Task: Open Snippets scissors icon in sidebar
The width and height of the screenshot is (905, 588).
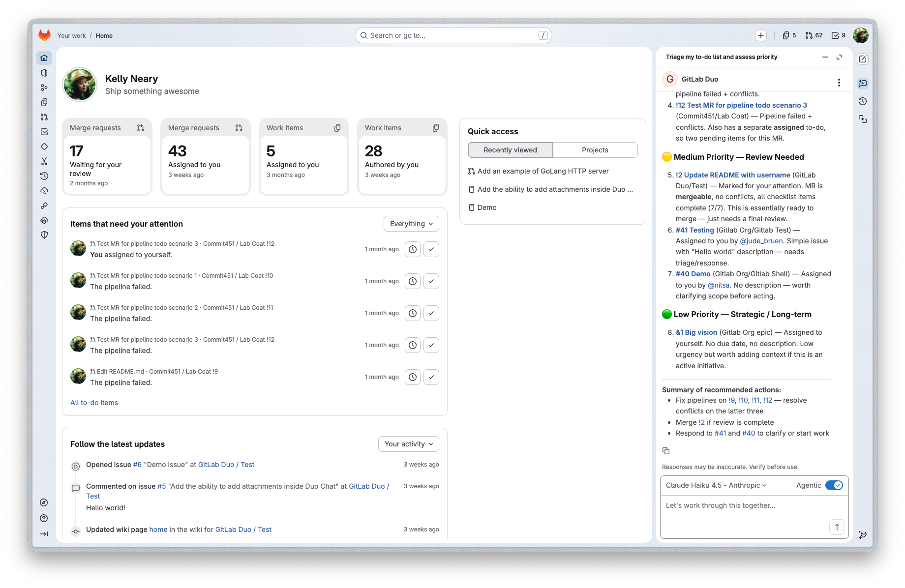Action: [44, 161]
